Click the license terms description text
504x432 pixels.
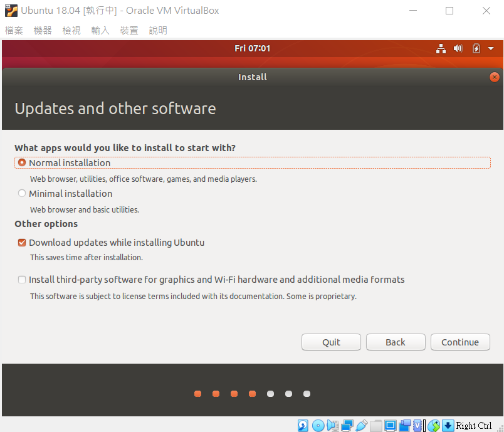(194, 296)
